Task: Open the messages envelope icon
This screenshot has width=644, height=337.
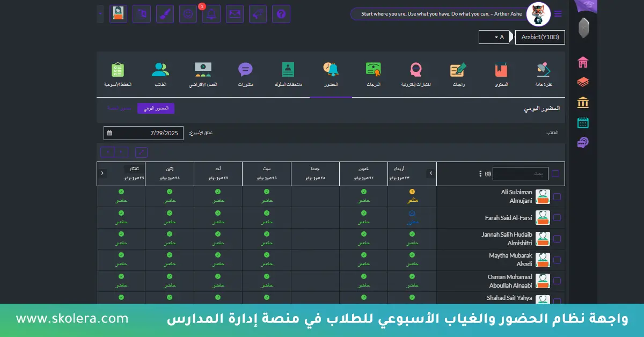Action: [x=234, y=13]
